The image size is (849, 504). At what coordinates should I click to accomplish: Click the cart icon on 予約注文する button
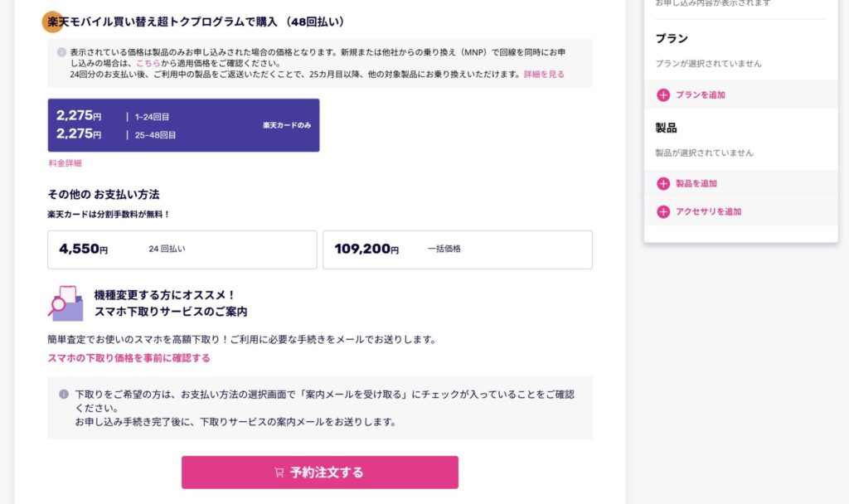[x=279, y=472]
